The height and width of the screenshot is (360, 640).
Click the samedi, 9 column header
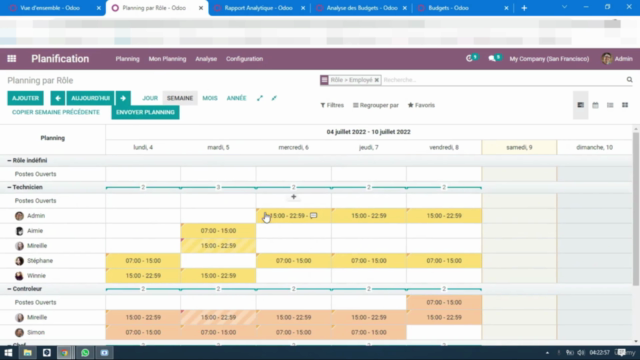[x=519, y=147]
